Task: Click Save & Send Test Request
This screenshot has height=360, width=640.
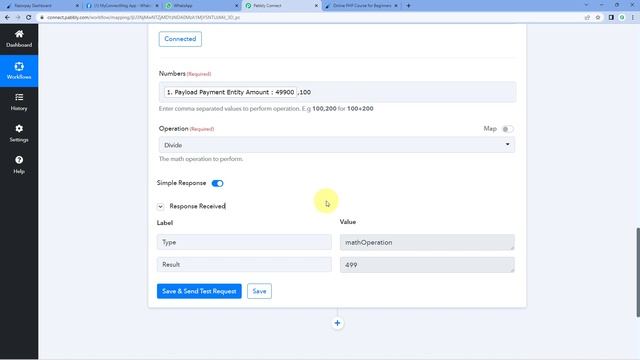Action: click(199, 291)
